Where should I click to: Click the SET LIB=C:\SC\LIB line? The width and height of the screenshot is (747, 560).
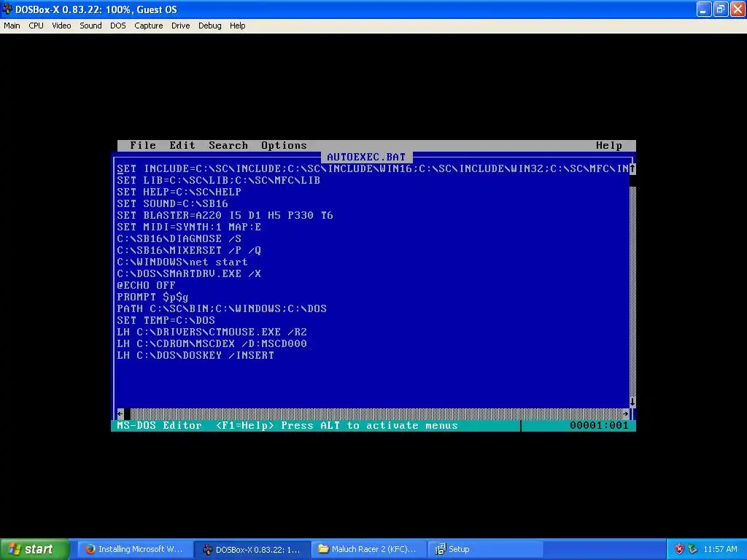coord(219,181)
